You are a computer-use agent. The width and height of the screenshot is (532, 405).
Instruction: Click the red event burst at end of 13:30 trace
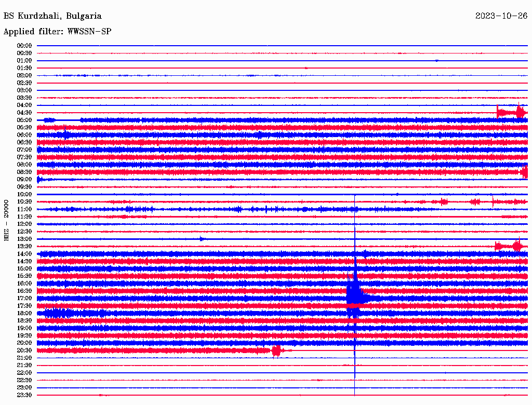click(509, 246)
